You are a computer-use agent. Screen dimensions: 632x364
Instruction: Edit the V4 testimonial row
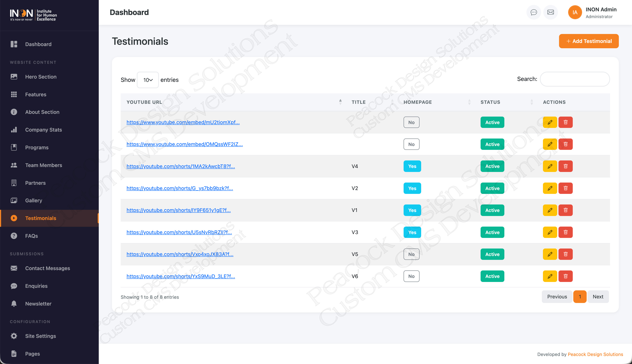(550, 166)
